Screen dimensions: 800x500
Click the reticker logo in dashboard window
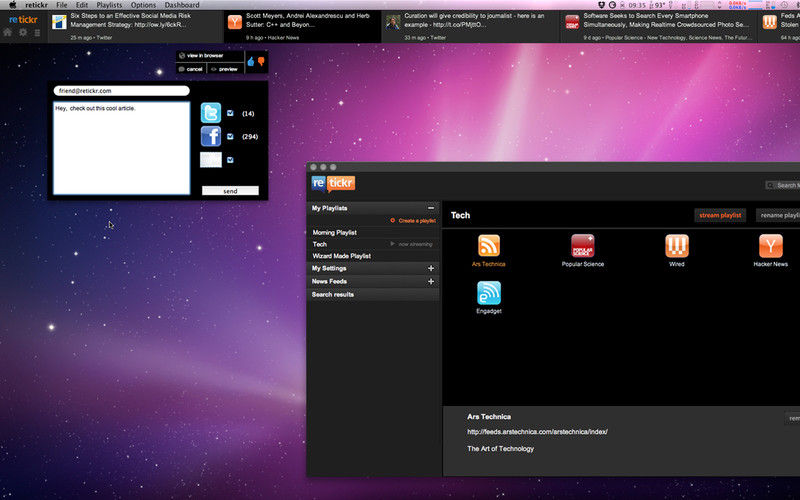coord(333,184)
